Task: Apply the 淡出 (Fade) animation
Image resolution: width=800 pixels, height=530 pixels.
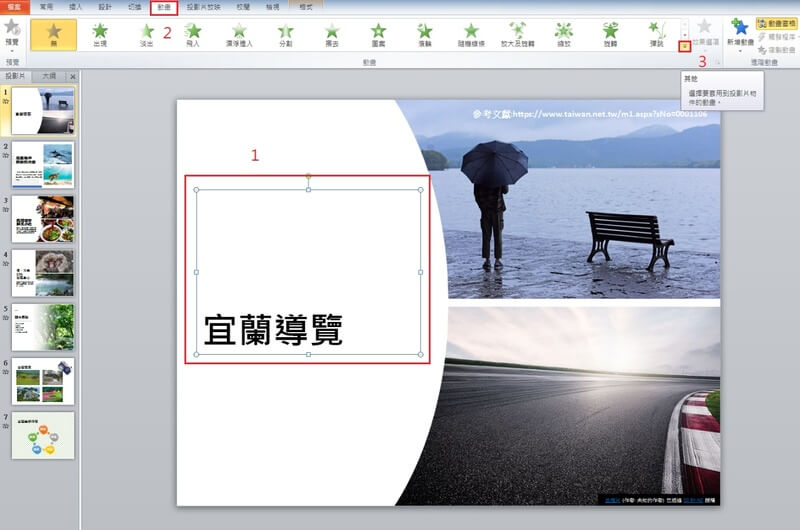Action: (x=146, y=35)
